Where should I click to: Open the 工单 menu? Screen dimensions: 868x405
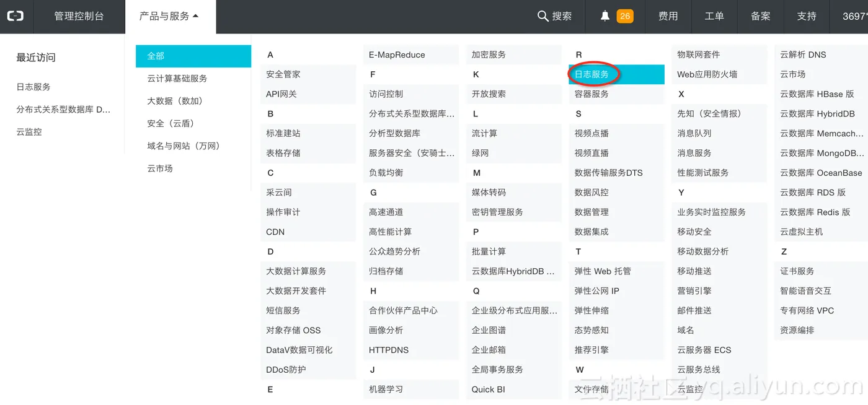pyautogui.click(x=714, y=16)
